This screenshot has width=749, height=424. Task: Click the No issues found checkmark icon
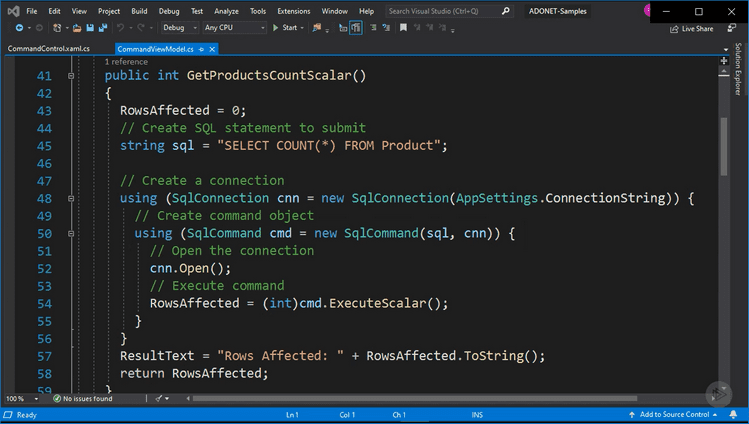(x=57, y=398)
